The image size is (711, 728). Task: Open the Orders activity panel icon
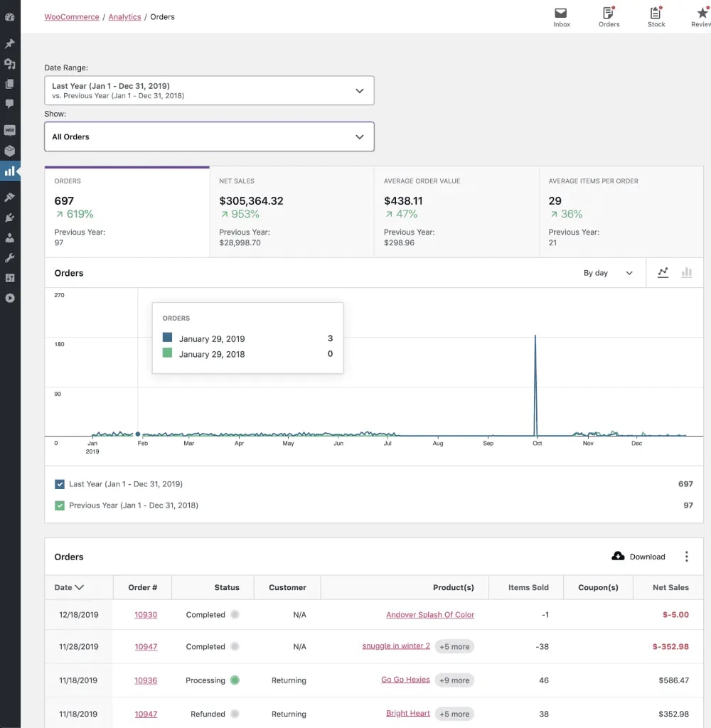tap(609, 14)
